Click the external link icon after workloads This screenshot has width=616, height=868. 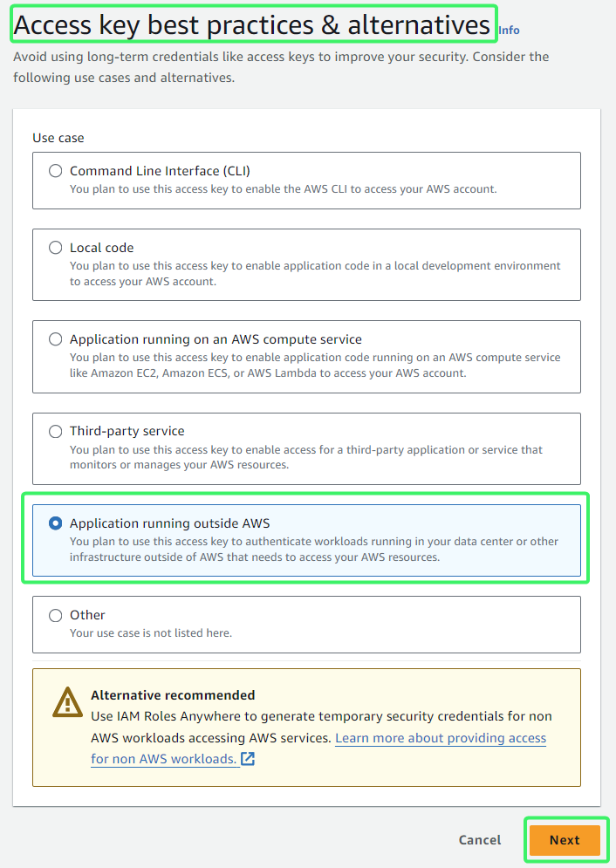click(248, 758)
